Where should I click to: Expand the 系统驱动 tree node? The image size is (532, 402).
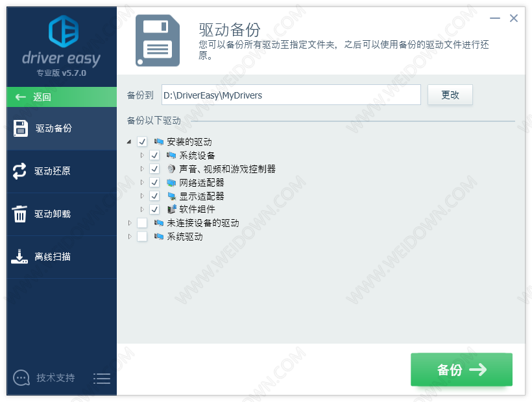click(130, 236)
